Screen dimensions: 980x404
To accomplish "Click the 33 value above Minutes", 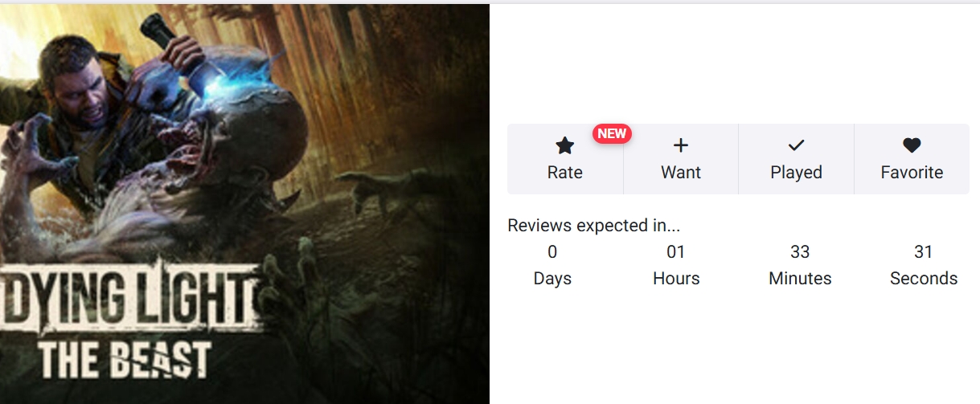I will click(800, 252).
